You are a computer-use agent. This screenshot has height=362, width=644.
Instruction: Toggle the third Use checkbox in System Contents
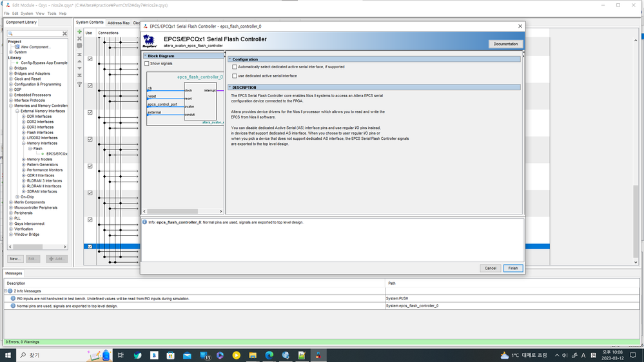click(x=90, y=113)
